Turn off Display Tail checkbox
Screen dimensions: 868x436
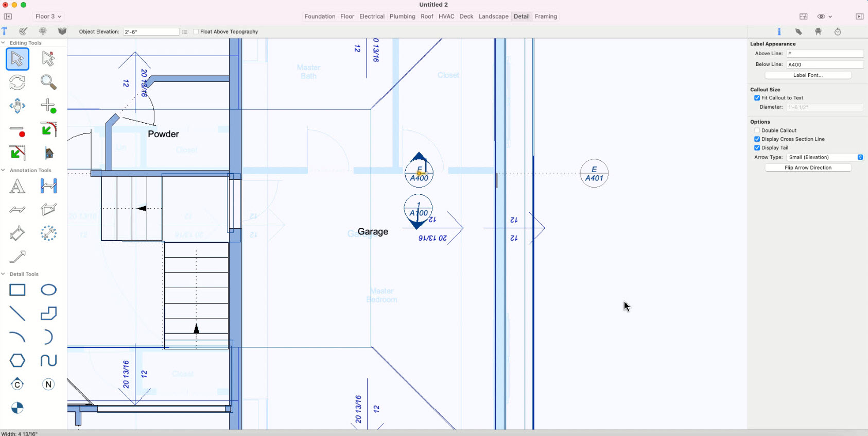(x=757, y=148)
